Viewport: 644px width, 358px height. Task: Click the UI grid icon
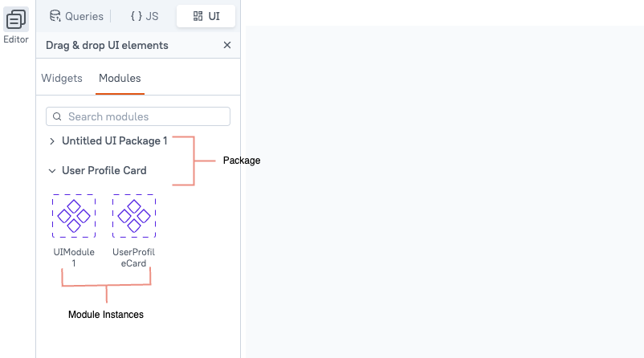[198, 16]
